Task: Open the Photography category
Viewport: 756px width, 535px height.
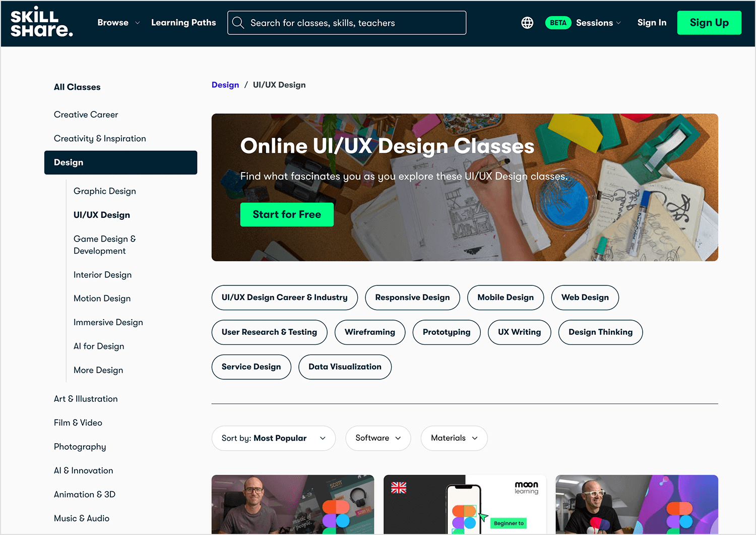Action: pos(80,447)
